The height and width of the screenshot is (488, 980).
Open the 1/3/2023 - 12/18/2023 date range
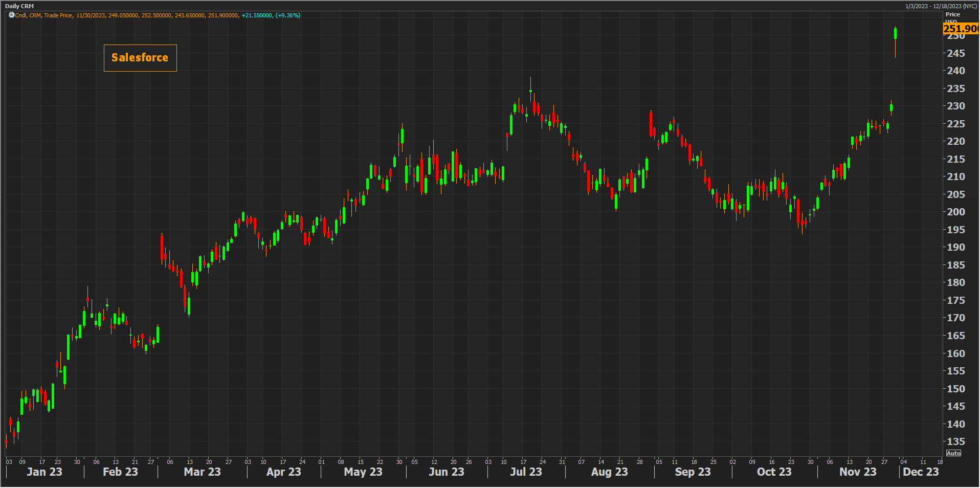click(x=941, y=6)
